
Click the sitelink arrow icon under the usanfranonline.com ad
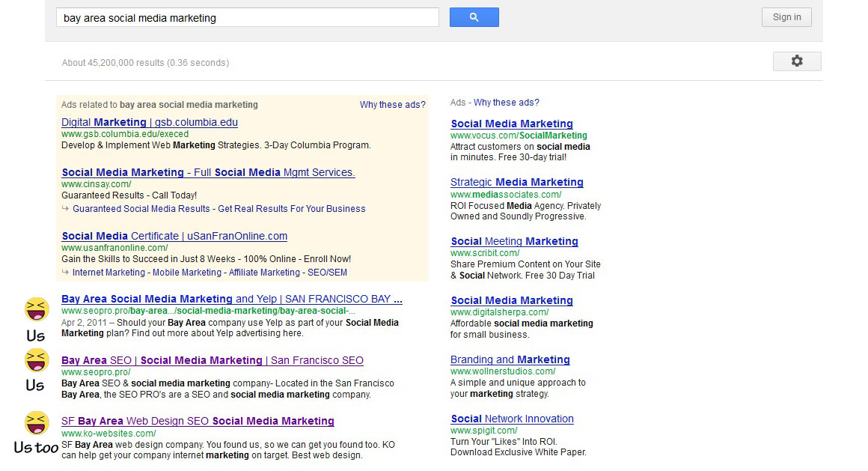65,272
